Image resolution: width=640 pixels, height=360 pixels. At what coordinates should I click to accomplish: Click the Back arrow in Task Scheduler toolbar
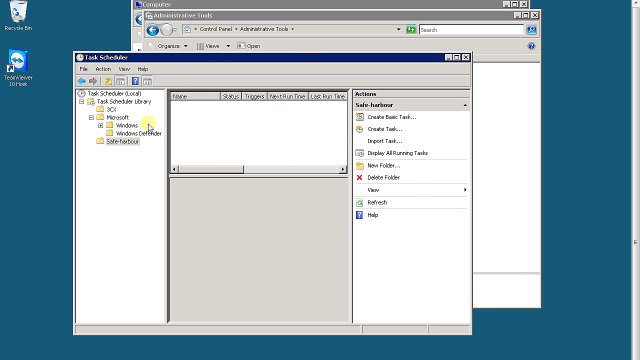[x=82, y=81]
